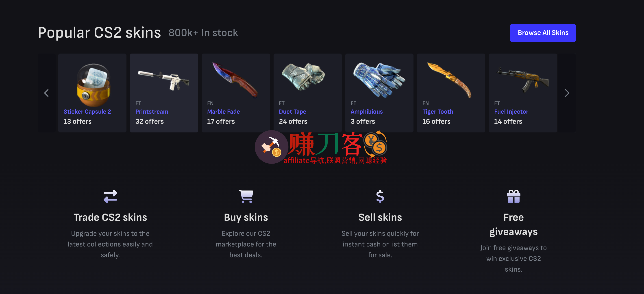Show next skins with right chevron
The width and height of the screenshot is (644, 294).
click(x=567, y=93)
